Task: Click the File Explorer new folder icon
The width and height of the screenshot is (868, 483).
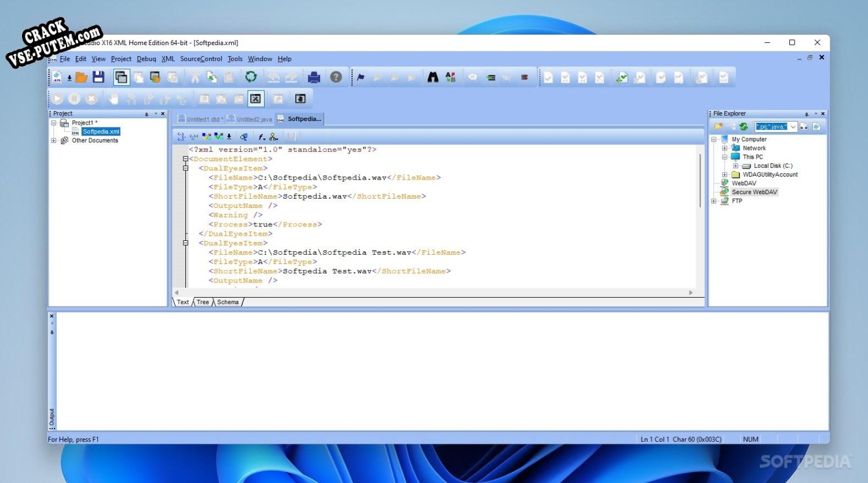Action: click(718, 127)
